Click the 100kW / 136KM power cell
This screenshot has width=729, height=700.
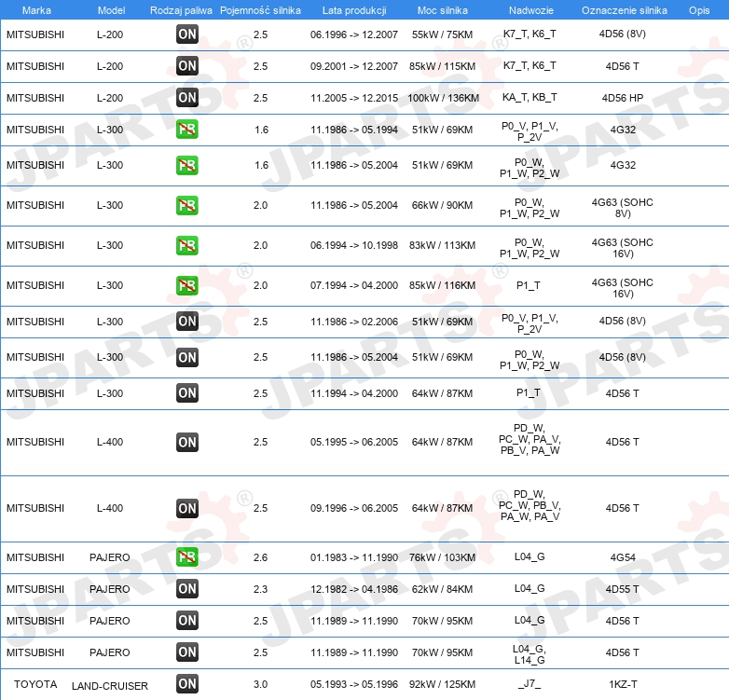tap(443, 98)
